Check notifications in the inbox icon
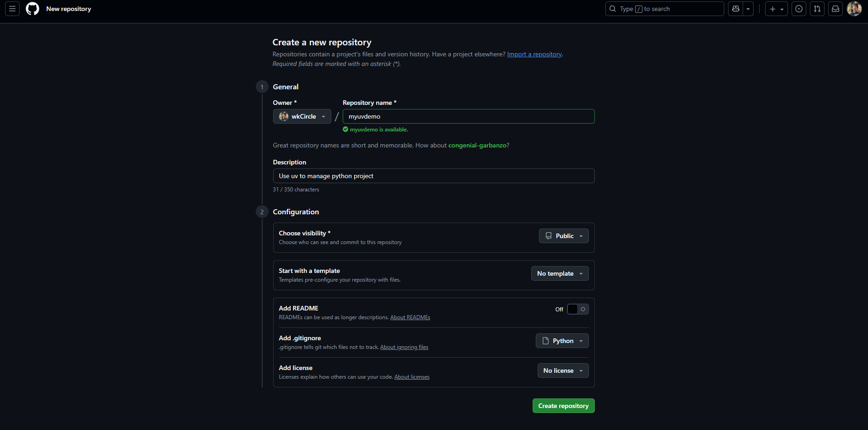The height and width of the screenshot is (430, 868). click(x=835, y=8)
